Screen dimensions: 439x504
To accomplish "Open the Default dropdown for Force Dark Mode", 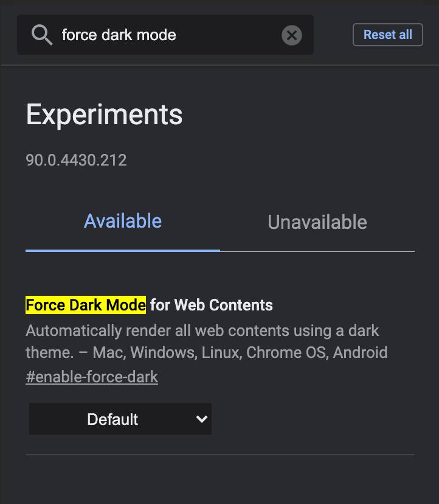I will [120, 419].
